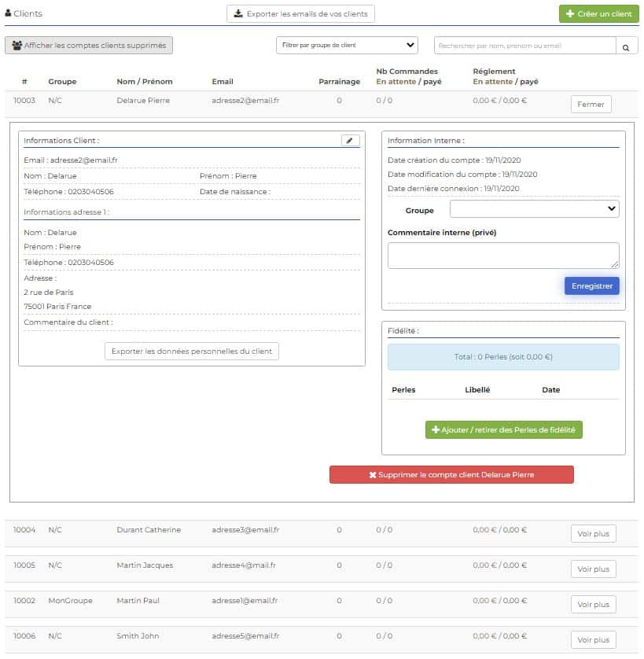This screenshot has width=644, height=659.
Task: Show deleted accounts via Afficher les comptes clients supprimés
Action: pos(89,46)
